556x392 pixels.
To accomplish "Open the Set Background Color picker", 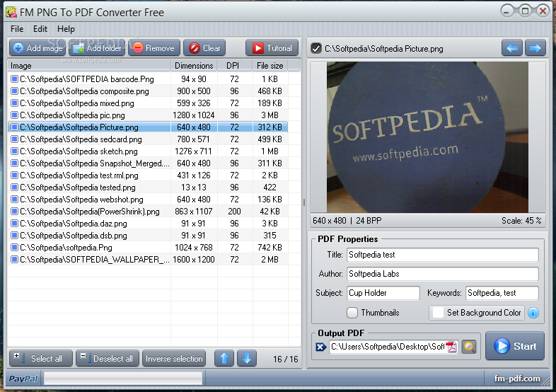I will coord(477,313).
